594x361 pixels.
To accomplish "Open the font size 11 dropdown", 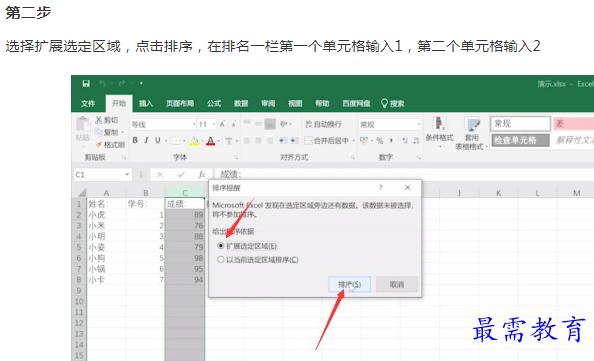I will [x=214, y=124].
